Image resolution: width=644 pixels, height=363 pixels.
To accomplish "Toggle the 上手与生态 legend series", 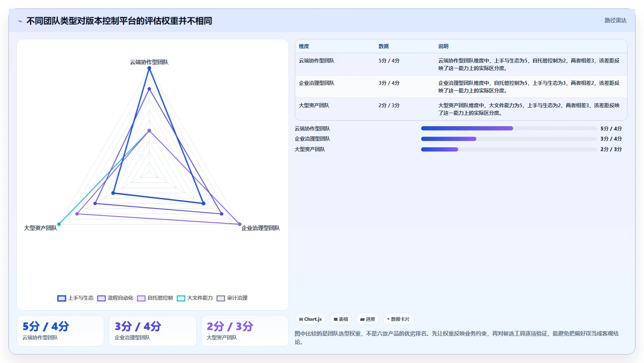I will click(x=76, y=298).
